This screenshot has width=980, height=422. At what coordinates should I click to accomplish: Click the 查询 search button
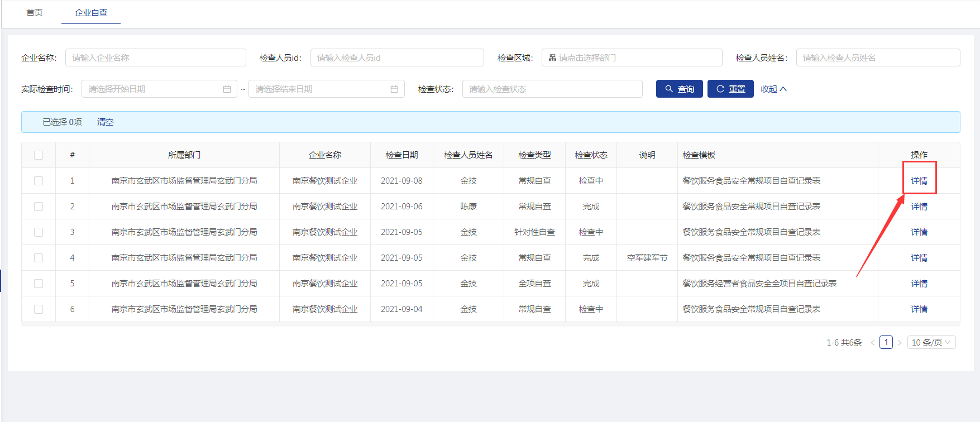click(x=679, y=89)
